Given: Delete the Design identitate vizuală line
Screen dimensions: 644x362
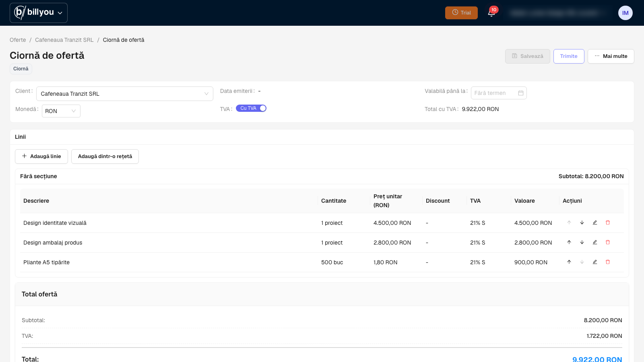Looking at the screenshot, I should (x=608, y=222).
